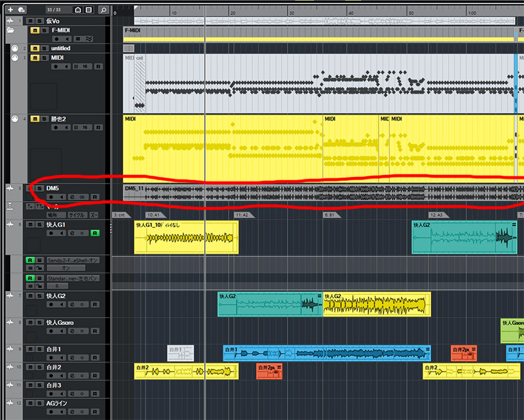Disable read automation on the 快人G1 track
The width and height of the screenshot is (524, 420).
point(95,233)
